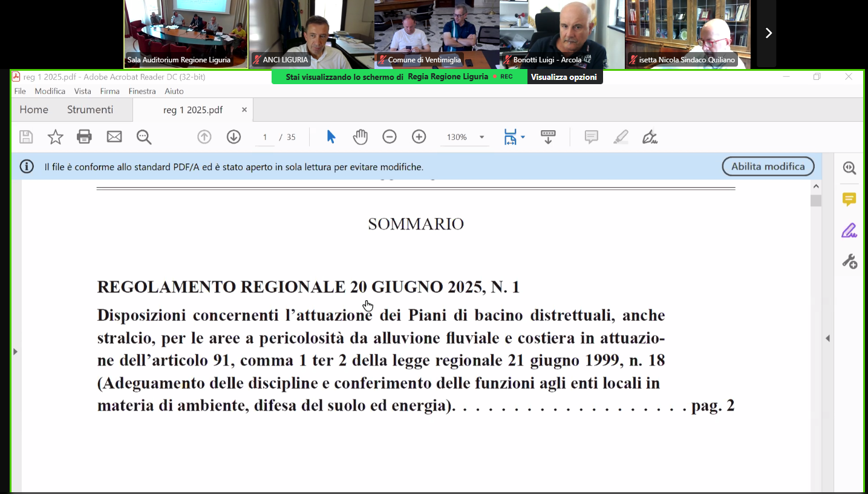The image size is (868, 494).
Task: Click the document vertical scrollbar thumb
Action: [816, 201]
